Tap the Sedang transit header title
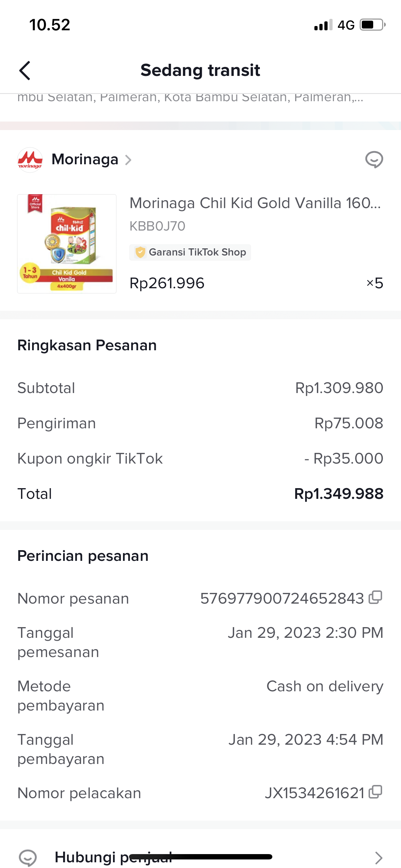The image size is (401, 868). coord(200,70)
